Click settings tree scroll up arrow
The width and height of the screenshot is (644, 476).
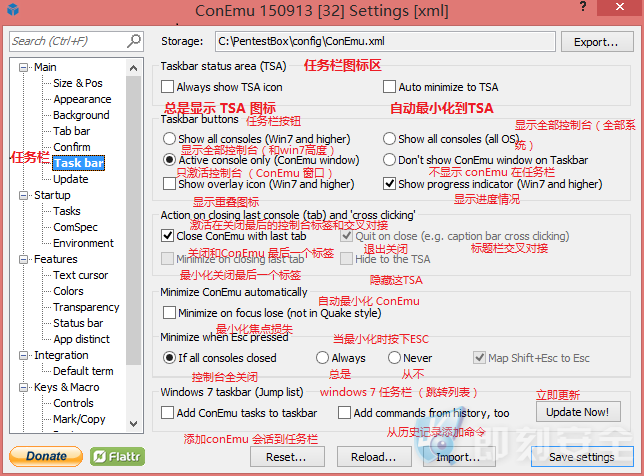tap(133, 68)
